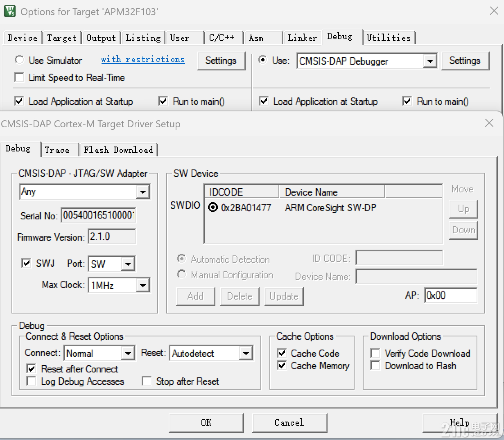The width and height of the screenshot is (504, 440).
Task: Click the Device Name column header
Action: pos(332,192)
